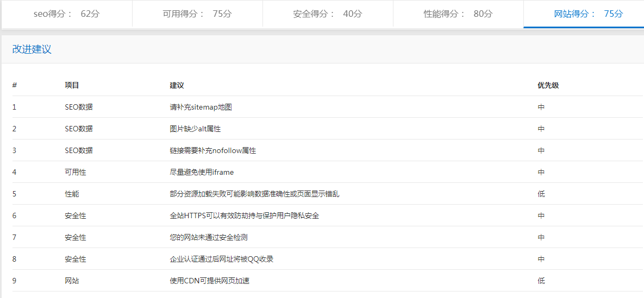Select the 使用CDN可提供网页加速 suggestion

point(210,281)
